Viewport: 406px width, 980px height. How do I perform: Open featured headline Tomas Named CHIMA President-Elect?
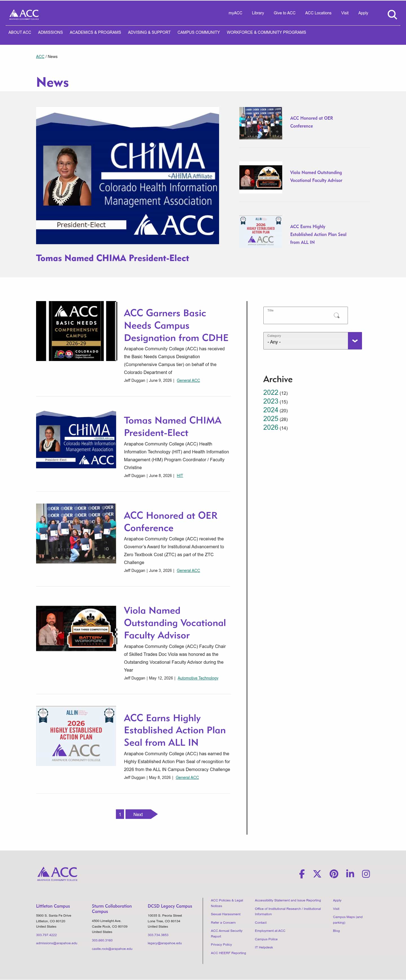(x=112, y=258)
